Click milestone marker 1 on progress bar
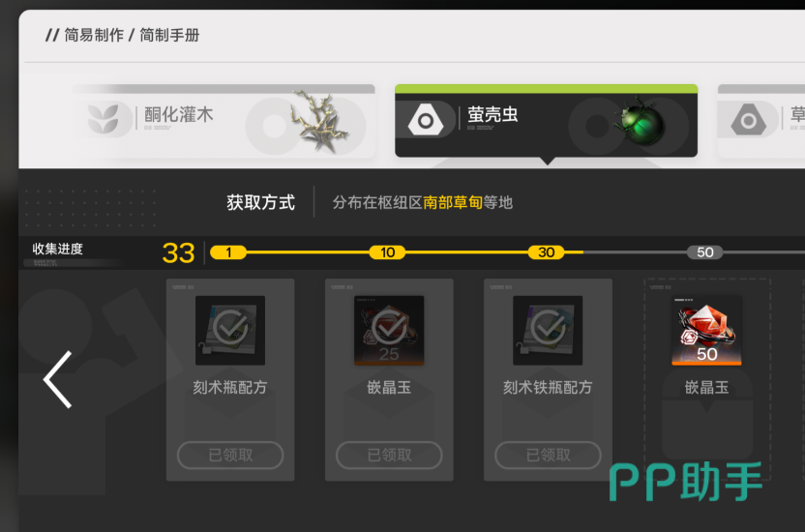The height and width of the screenshot is (532, 805). click(x=228, y=252)
